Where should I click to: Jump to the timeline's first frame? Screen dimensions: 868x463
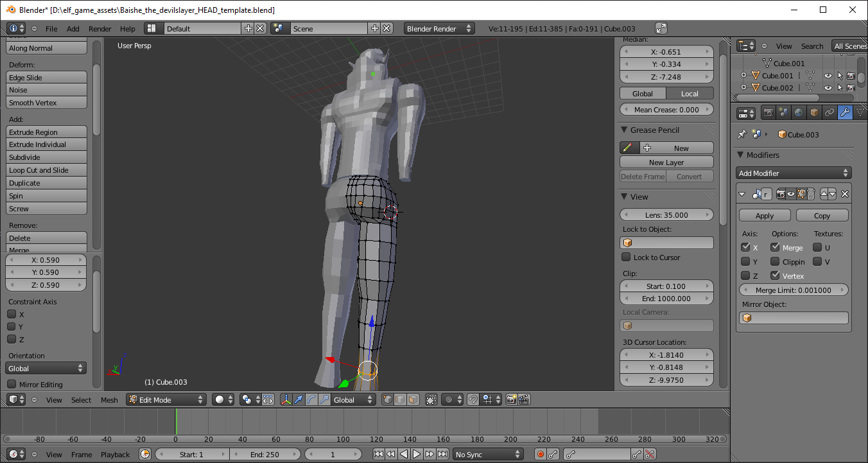pos(378,455)
